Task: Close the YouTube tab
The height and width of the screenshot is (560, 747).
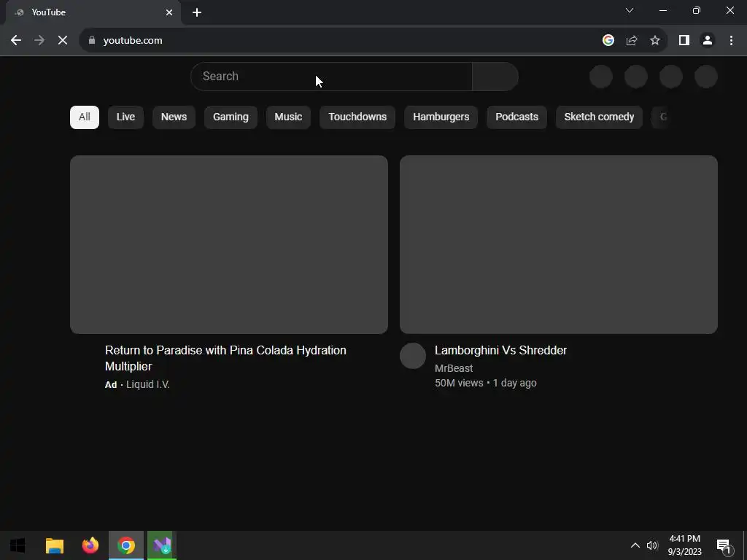Action: pos(169,12)
